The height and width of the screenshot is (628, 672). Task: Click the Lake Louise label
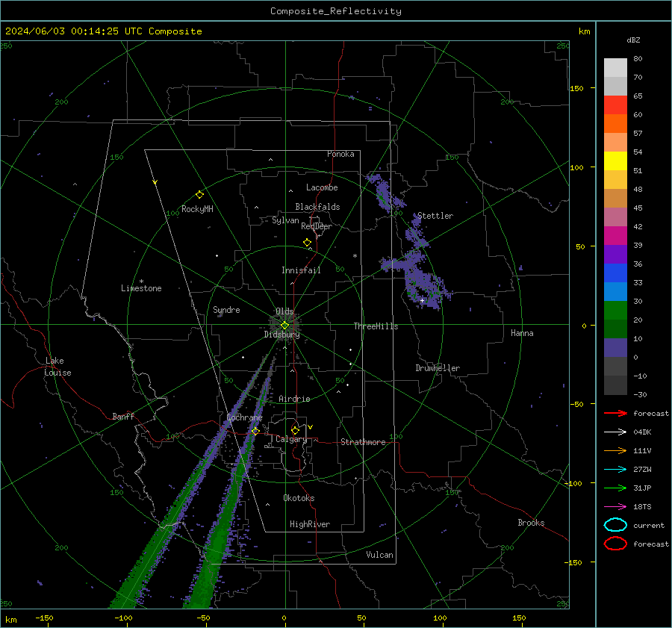pyautogui.click(x=57, y=367)
